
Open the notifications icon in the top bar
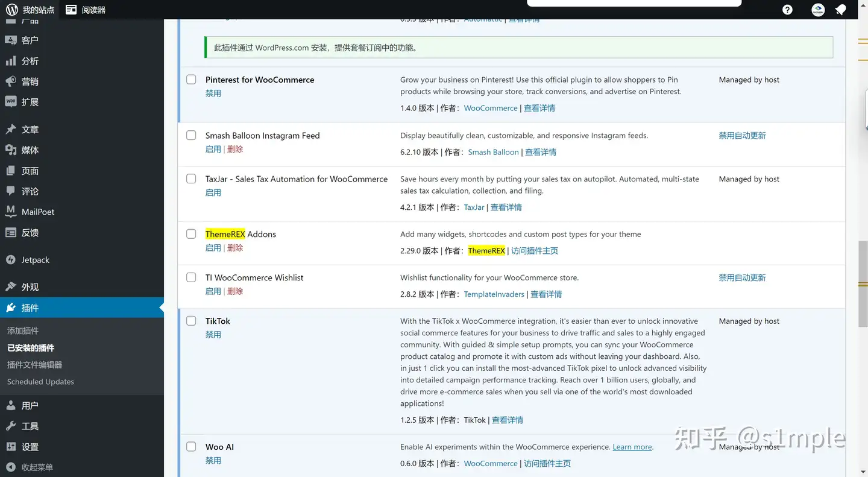pyautogui.click(x=840, y=10)
